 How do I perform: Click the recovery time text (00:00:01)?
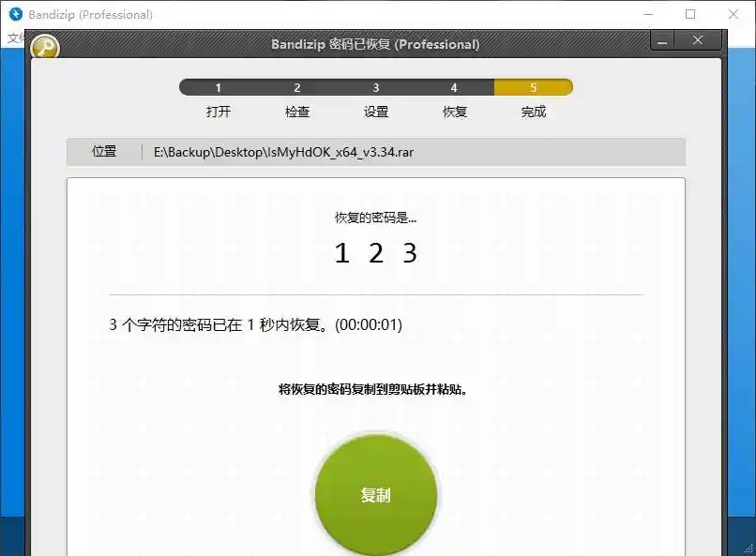pos(368,324)
